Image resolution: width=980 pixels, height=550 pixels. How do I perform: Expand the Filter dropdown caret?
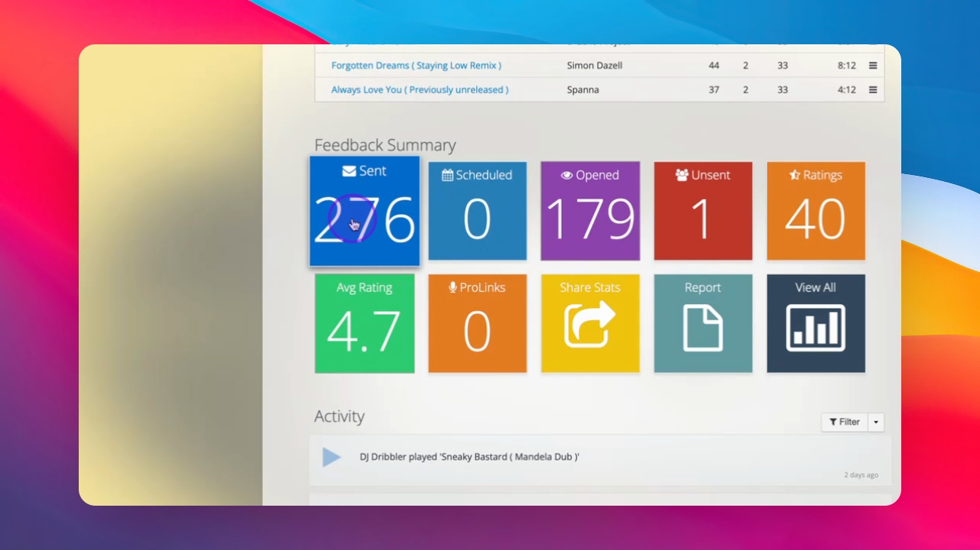(x=876, y=422)
